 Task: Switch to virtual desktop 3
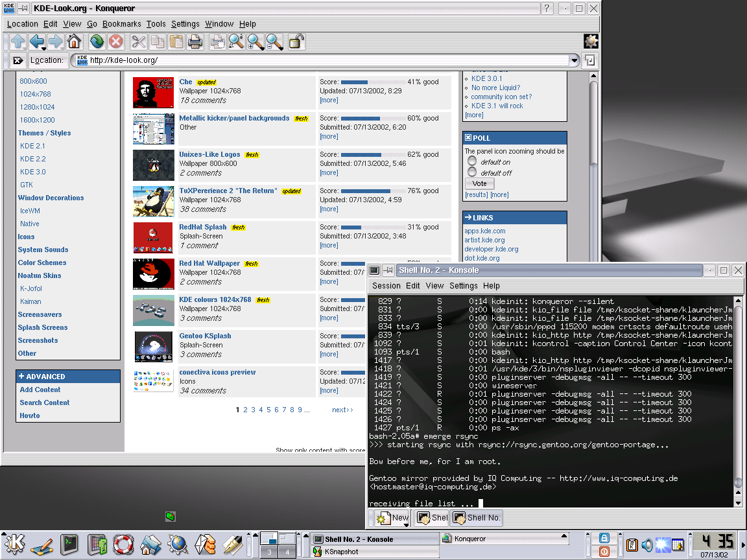[269, 552]
